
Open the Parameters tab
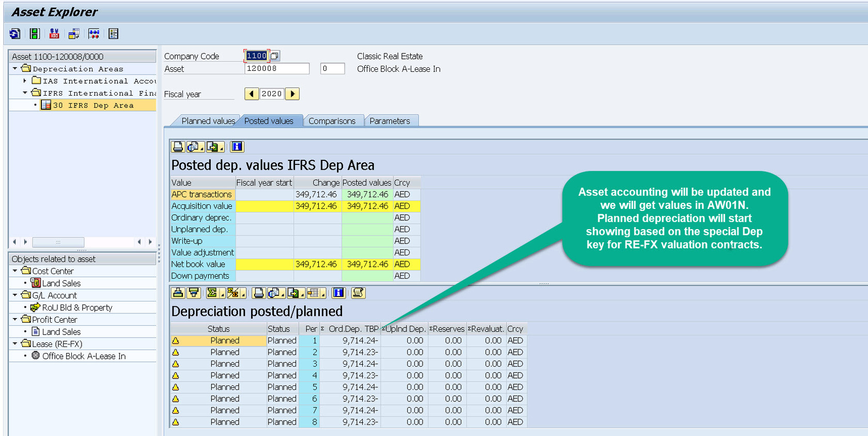click(390, 121)
